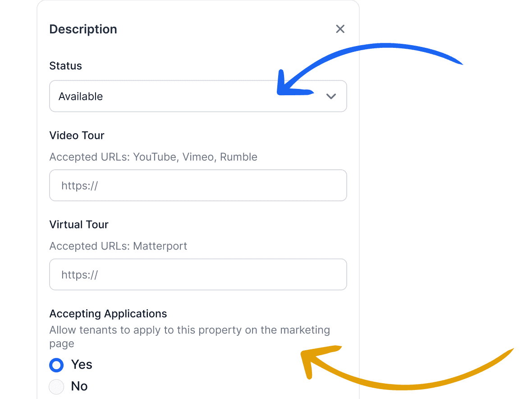Screen dimensions: 532x399
Task: Open the Status dropdown showing Available
Action: coord(198,96)
